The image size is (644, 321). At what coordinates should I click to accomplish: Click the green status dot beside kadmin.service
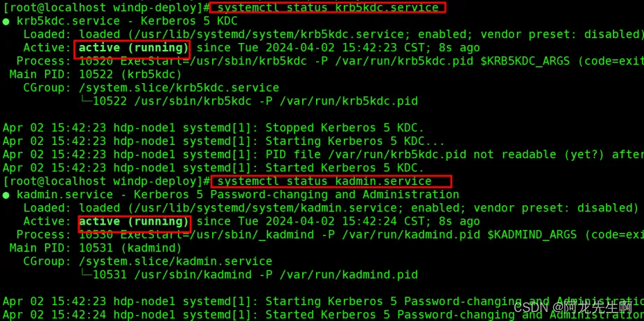click(6, 195)
